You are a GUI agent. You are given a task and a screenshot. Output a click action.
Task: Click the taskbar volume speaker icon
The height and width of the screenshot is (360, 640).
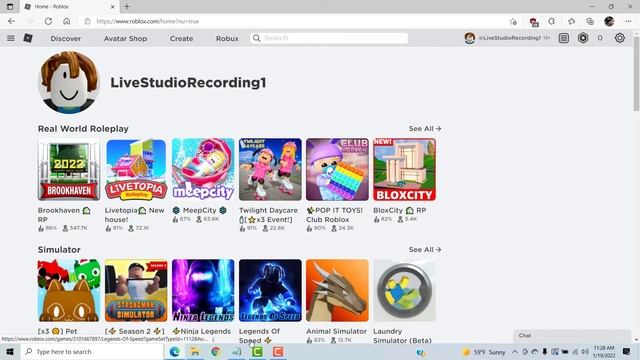point(584,351)
